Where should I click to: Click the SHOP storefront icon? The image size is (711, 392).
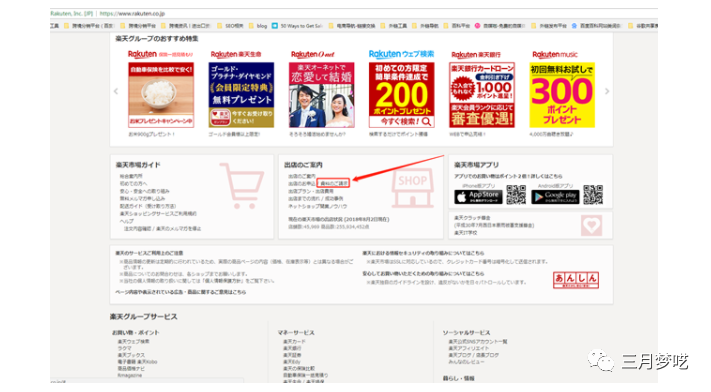pyautogui.click(x=412, y=188)
